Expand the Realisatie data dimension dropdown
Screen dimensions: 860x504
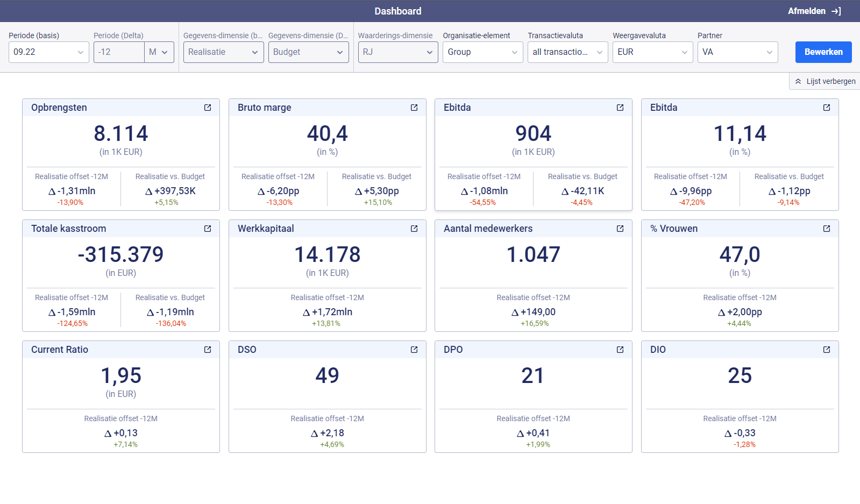click(223, 52)
